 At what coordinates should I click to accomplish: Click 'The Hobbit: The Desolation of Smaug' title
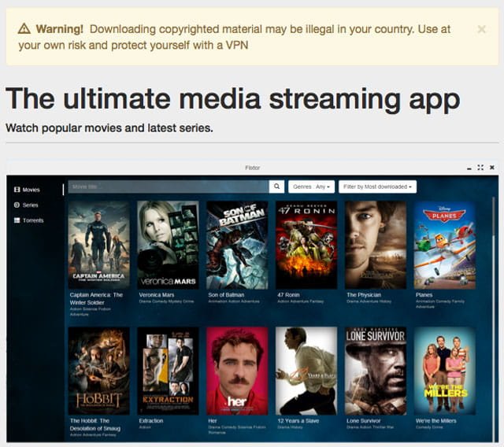95,424
